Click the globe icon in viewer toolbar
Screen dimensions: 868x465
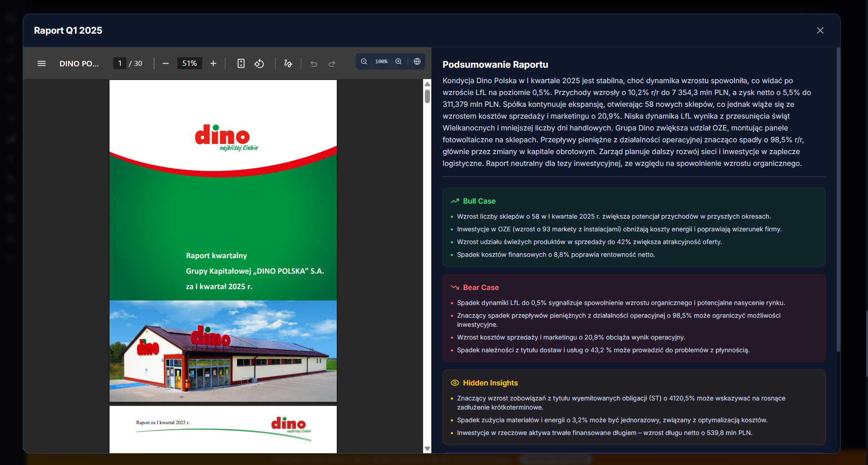click(417, 61)
